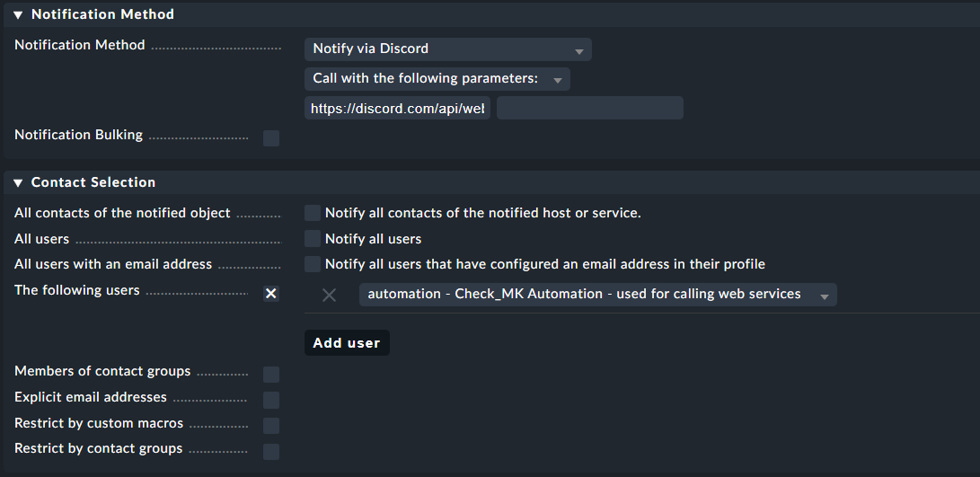Enable Members of contact groups option
The width and height of the screenshot is (980, 477).
(271, 375)
